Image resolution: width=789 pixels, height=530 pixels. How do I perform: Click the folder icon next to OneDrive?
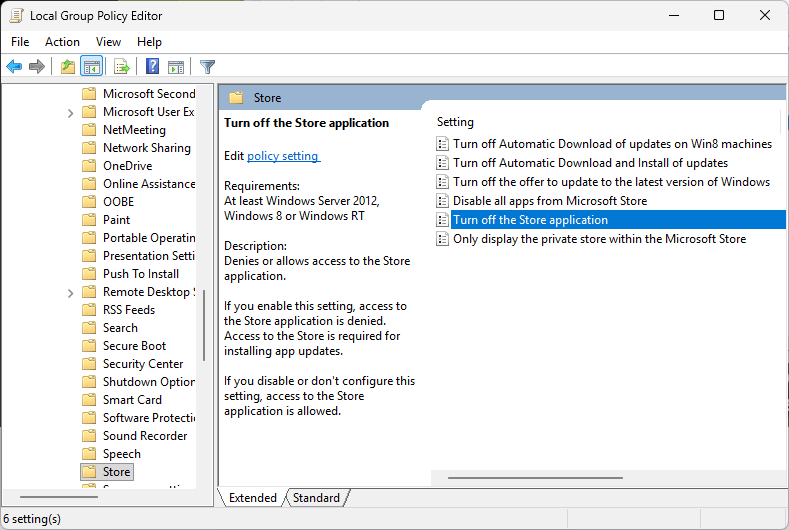[89, 166]
